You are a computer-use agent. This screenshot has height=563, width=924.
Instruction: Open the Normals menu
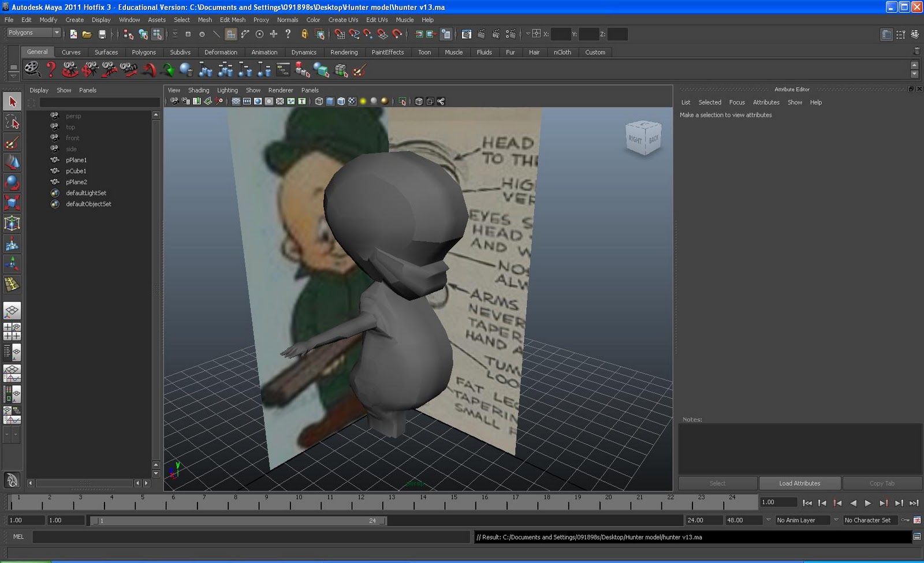point(288,20)
